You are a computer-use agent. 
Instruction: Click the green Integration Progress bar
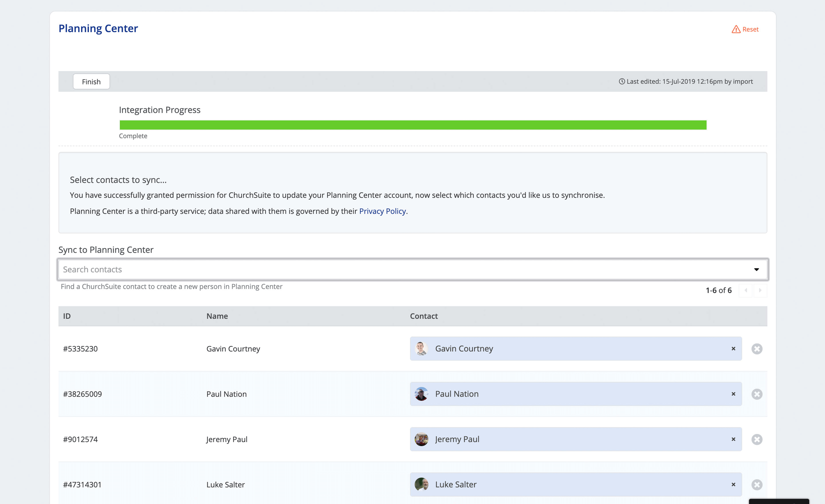point(412,125)
